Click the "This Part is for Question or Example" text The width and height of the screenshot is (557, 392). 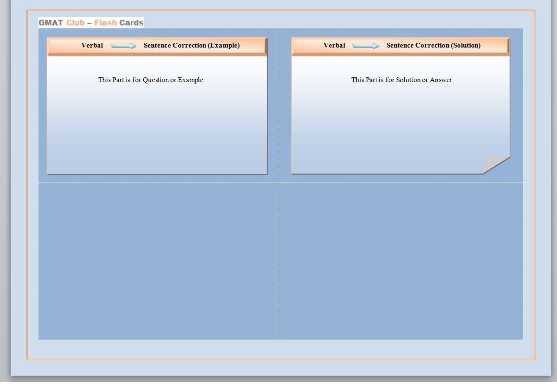tap(150, 80)
